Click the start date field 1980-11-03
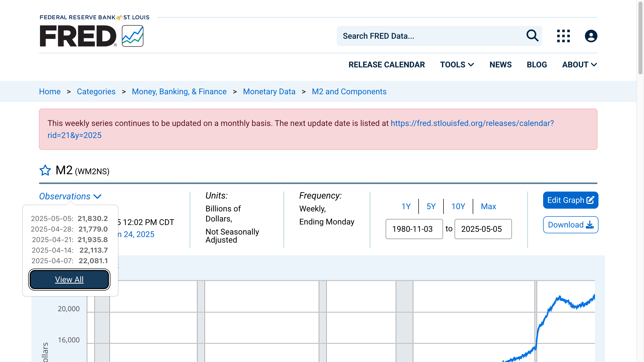The width and height of the screenshot is (644, 362). coord(414,229)
